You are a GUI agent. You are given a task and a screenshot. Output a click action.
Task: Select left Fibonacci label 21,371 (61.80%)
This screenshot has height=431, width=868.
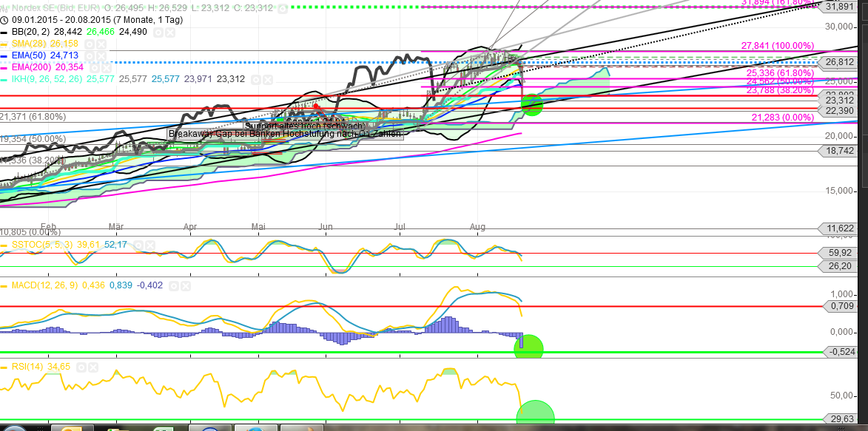(x=33, y=116)
